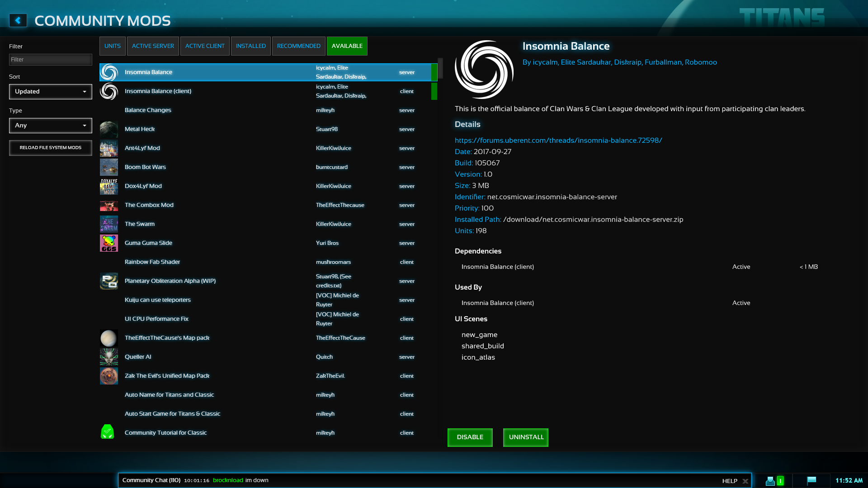
Task: Open the Type dropdown showing Any
Action: tap(51, 126)
